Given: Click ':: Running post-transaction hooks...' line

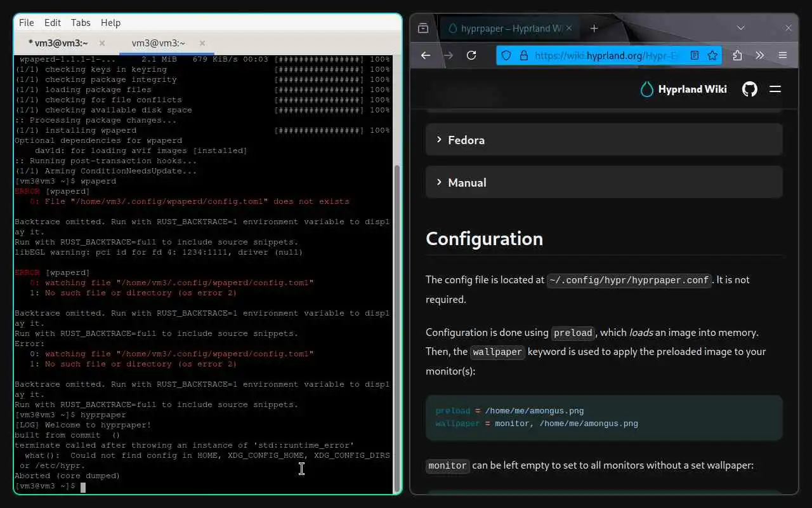Looking at the screenshot, I should (106, 161).
